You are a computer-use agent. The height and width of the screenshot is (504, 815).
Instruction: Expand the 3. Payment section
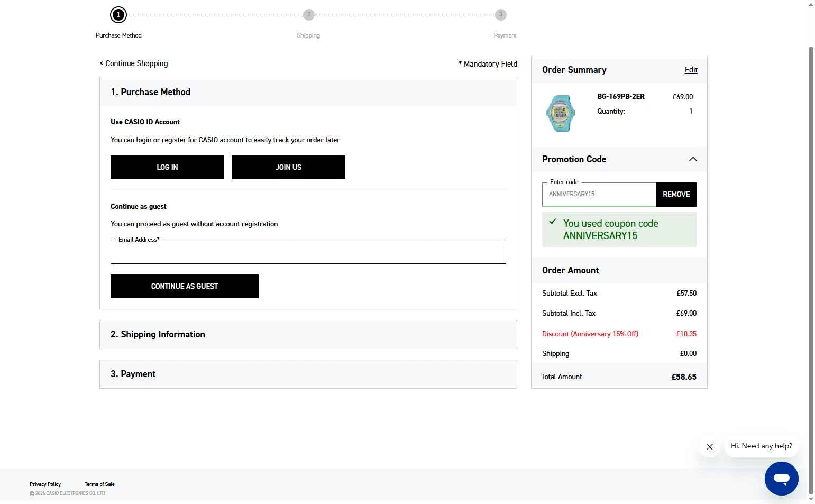[x=308, y=374]
